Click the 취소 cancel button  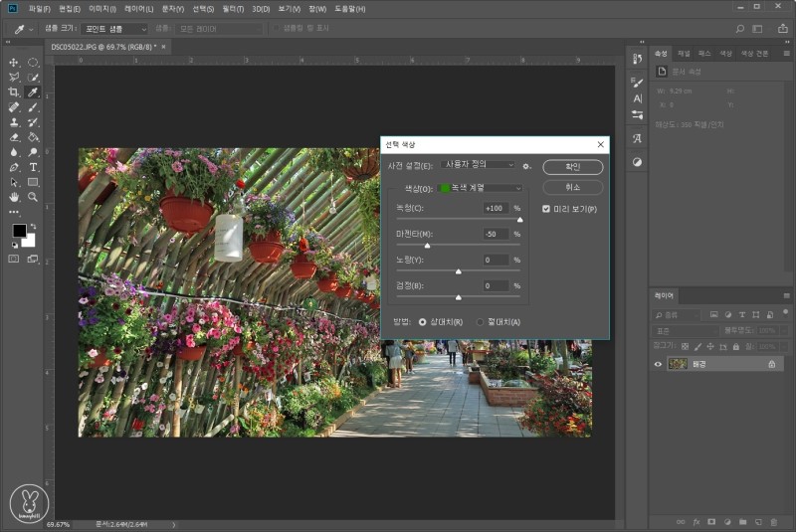pyautogui.click(x=572, y=187)
